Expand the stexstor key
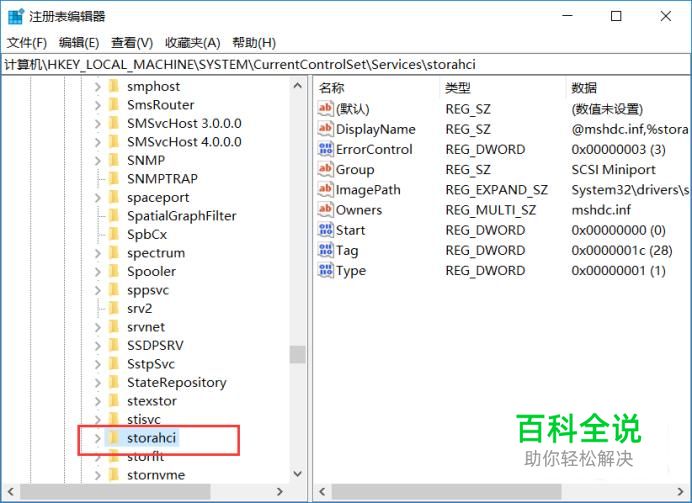This screenshot has width=692, height=503. click(x=98, y=401)
